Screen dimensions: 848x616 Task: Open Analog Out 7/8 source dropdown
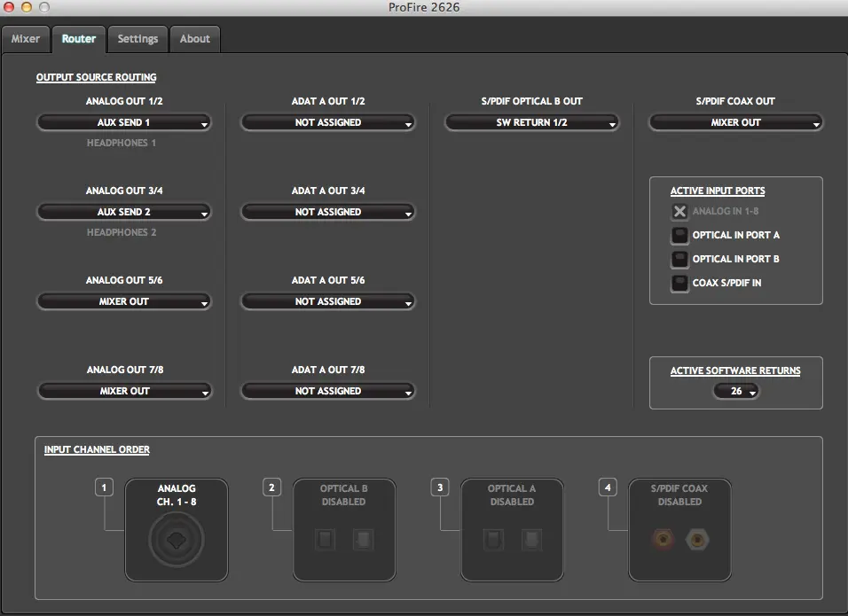click(x=124, y=391)
